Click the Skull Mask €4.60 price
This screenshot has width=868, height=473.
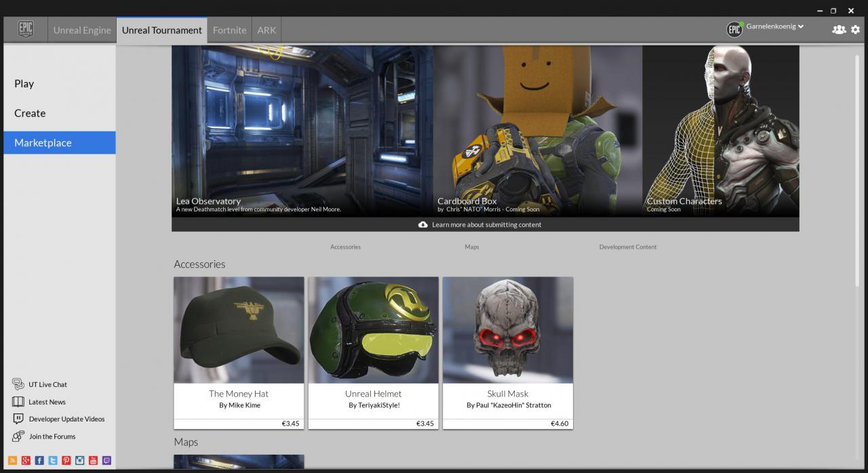(x=559, y=424)
